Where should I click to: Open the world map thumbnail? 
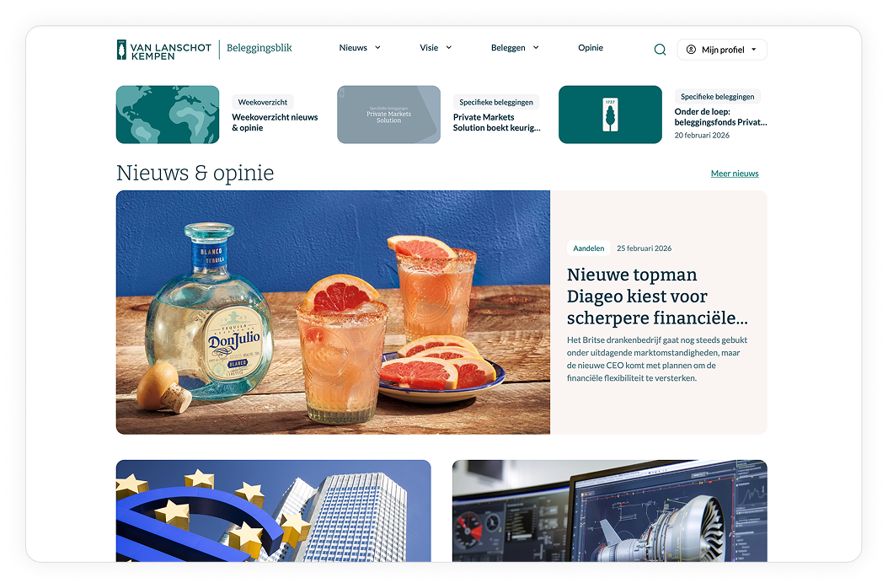click(168, 115)
